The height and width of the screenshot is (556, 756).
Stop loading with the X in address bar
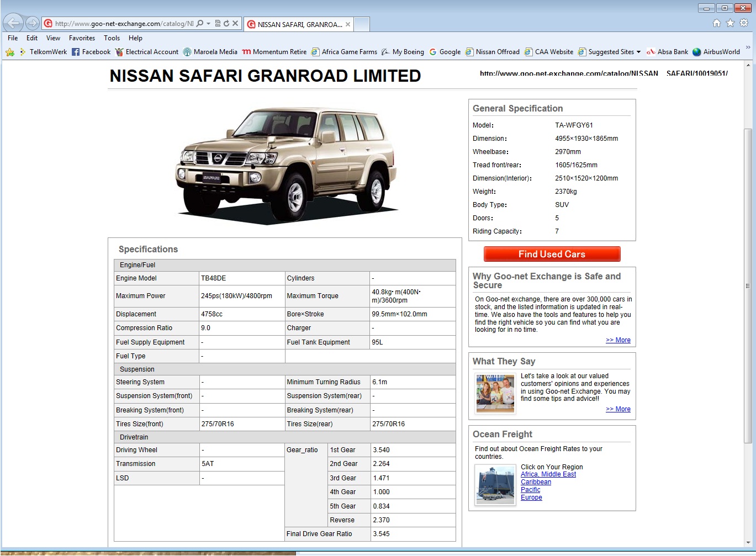(235, 23)
